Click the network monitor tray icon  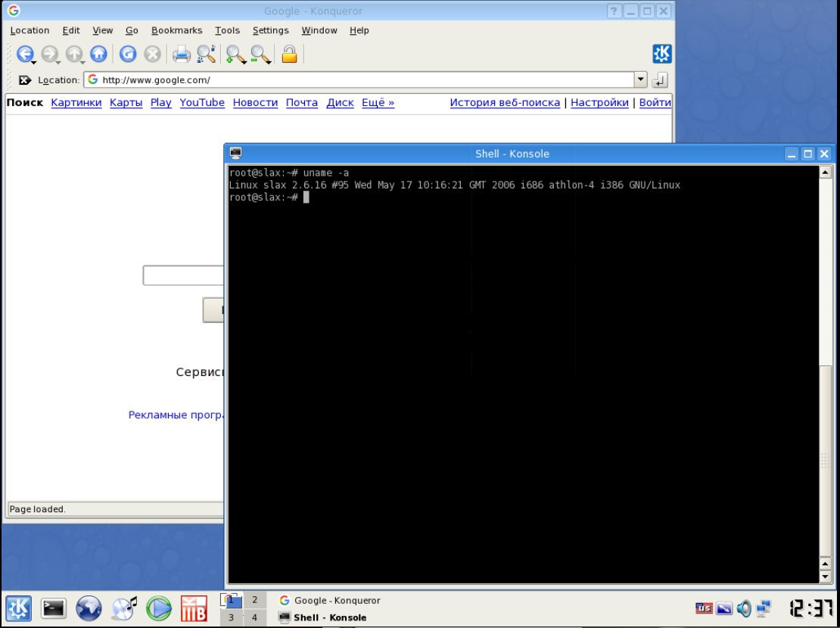pos(764,608)
